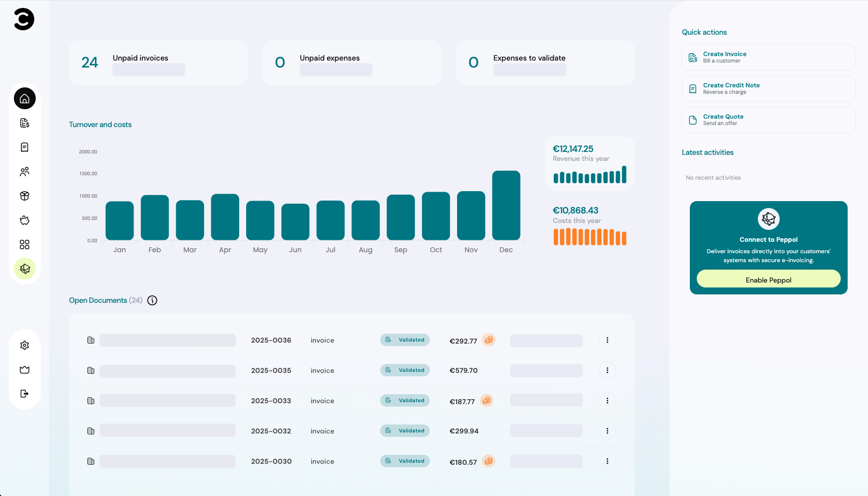The height and width of the screenshot is (496, 868).
Task: Open the actions menu for invoice 2025-0030
Action: pos(607,461)
